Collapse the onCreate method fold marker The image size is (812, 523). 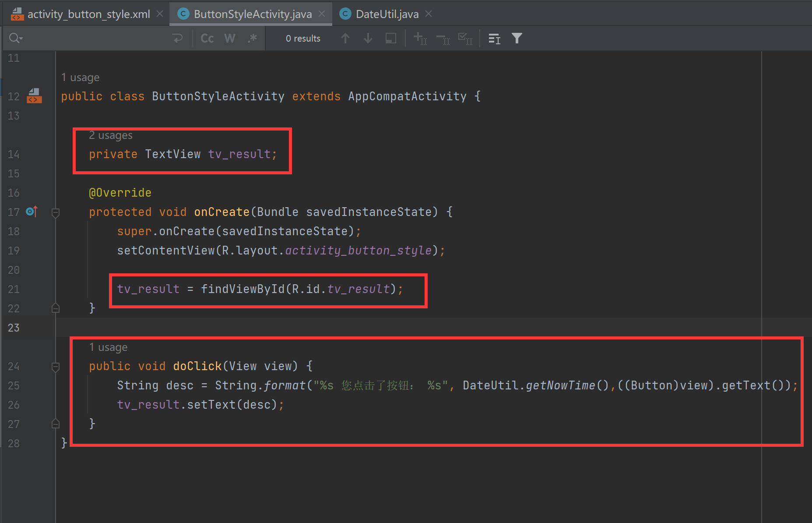click(56, 213)
